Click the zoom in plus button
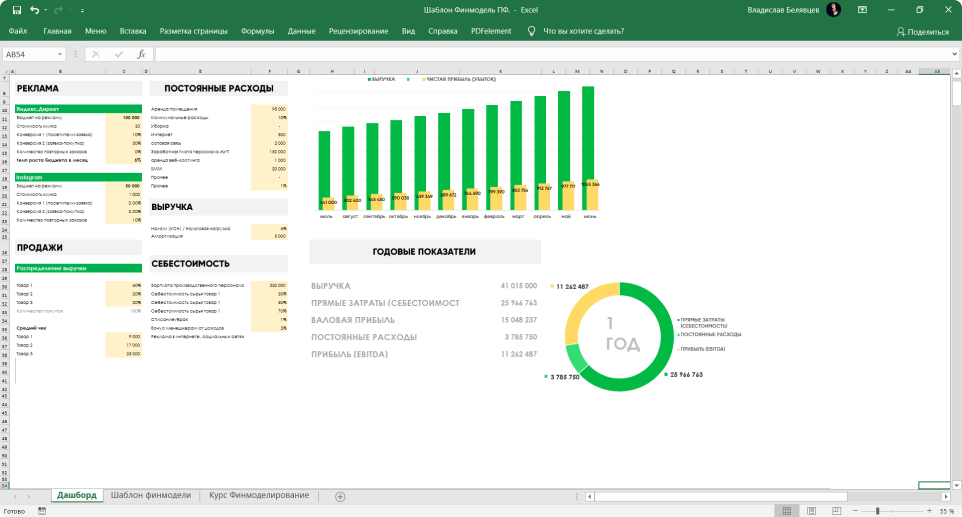Image resolution: width=962 pixels, height=517 pixels. 928,511
